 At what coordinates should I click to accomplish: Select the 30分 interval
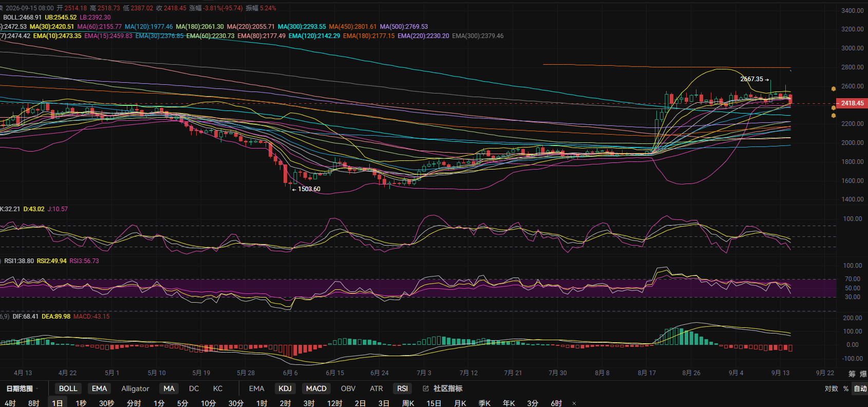click(236, 403)
